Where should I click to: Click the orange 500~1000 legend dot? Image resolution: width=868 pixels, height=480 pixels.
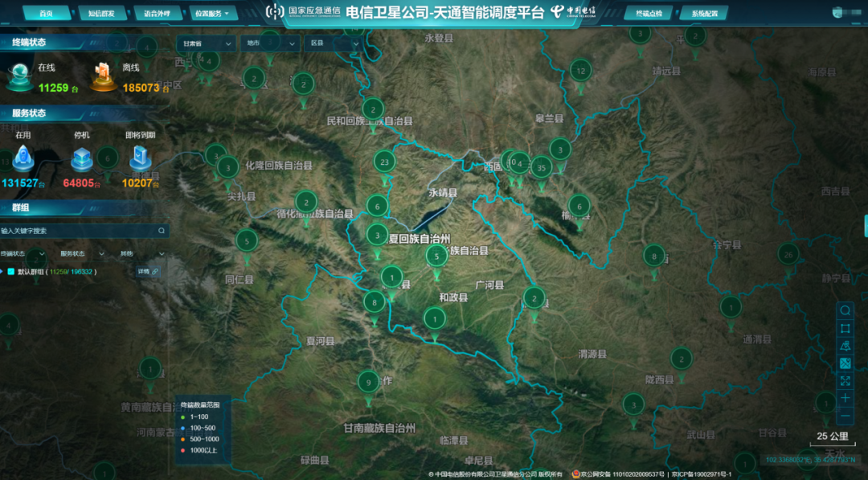[182, 439]
